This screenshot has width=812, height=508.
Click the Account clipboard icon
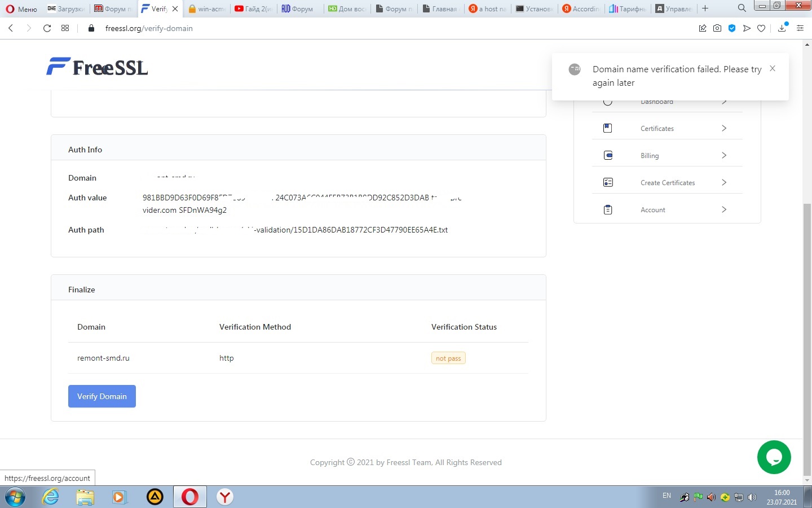[x=608, y=209]
